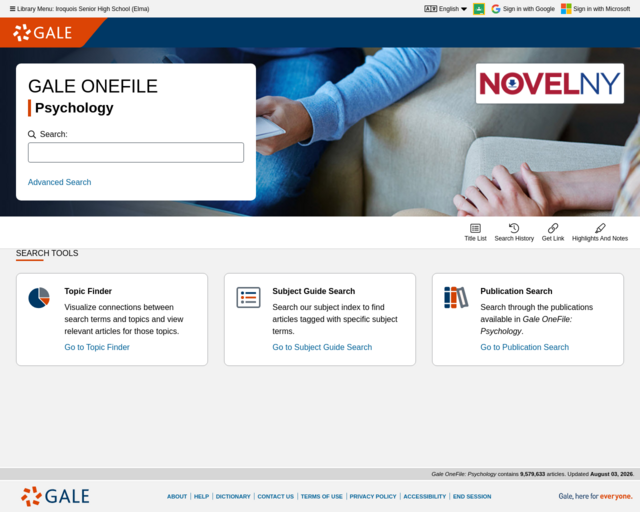Click the Psychology subtitle text
This screenshot has width=640, height=512.
[x=74, y=108]
